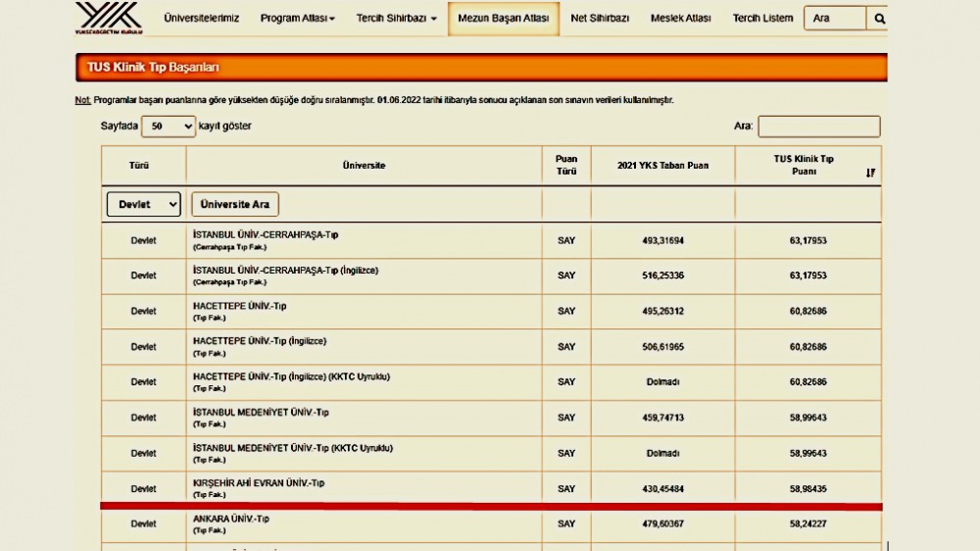The width and height of the screenshot is (980, 551).
Task: Click TUS score 58,98435
Action: pos(808,489)
